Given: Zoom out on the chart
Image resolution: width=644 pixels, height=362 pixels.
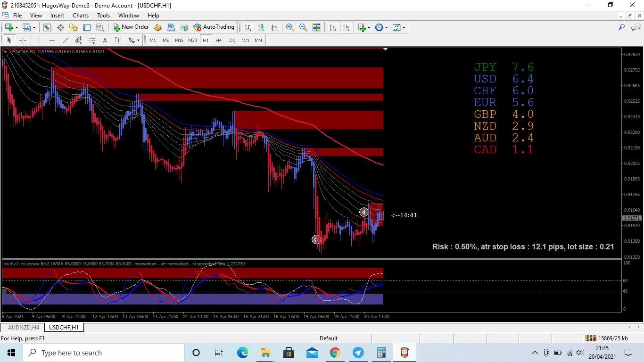Looking at the screenshot, I should tap(303, 27).
